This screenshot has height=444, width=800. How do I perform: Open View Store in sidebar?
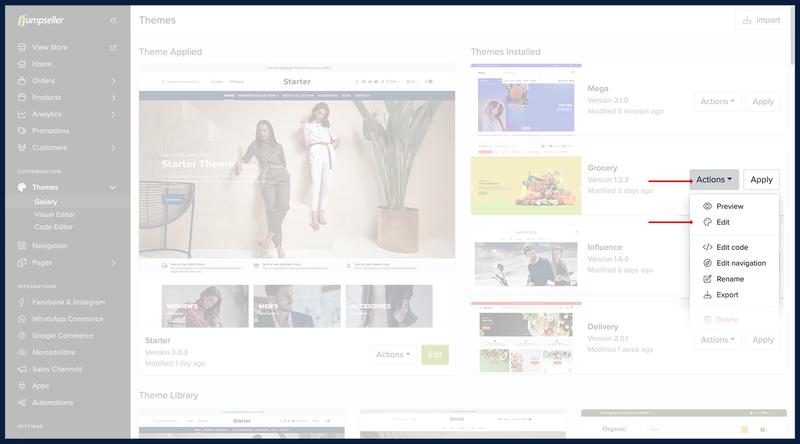49,47
